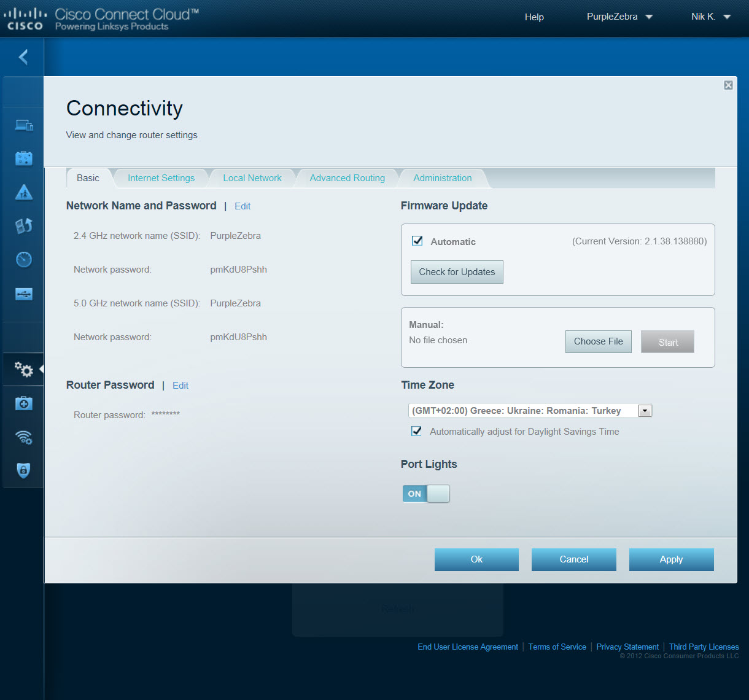
Task: Click the Current Version 2.1.38.138880 text
Action: tap(639, 241)
